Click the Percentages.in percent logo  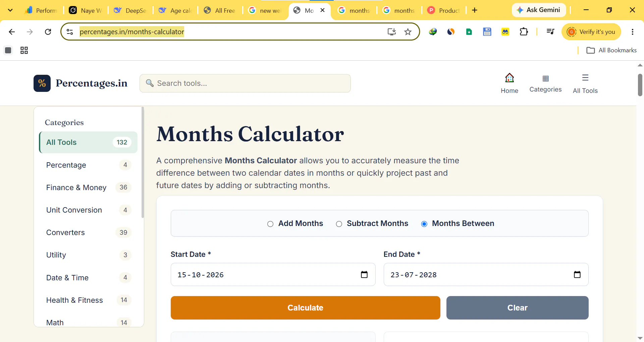tap(42, 83)
